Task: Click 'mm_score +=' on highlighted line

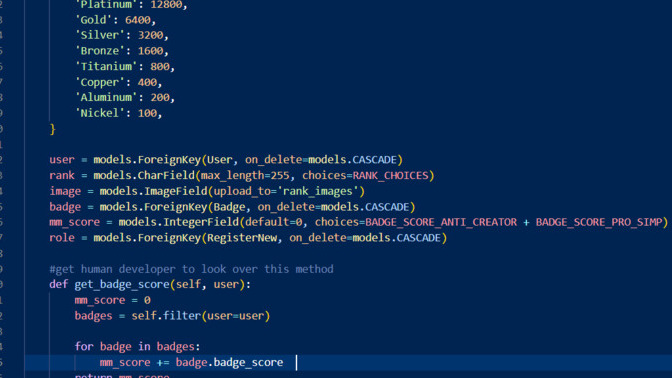Action: pos(135,363)
